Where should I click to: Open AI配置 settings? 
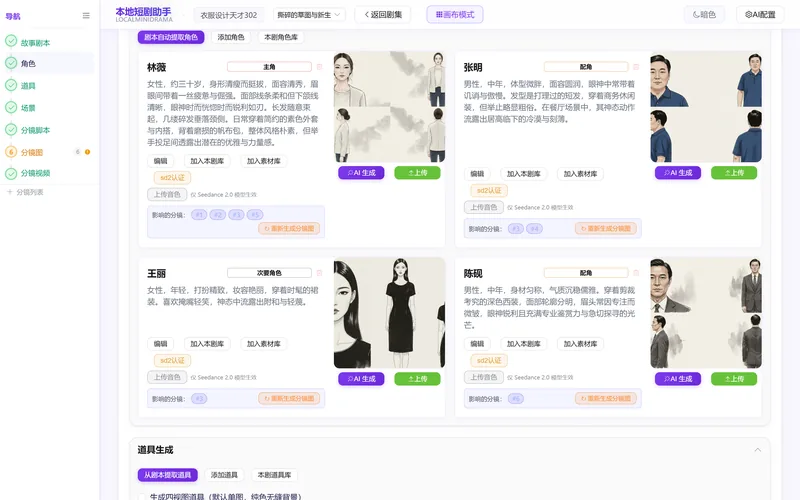click(760, 14)
